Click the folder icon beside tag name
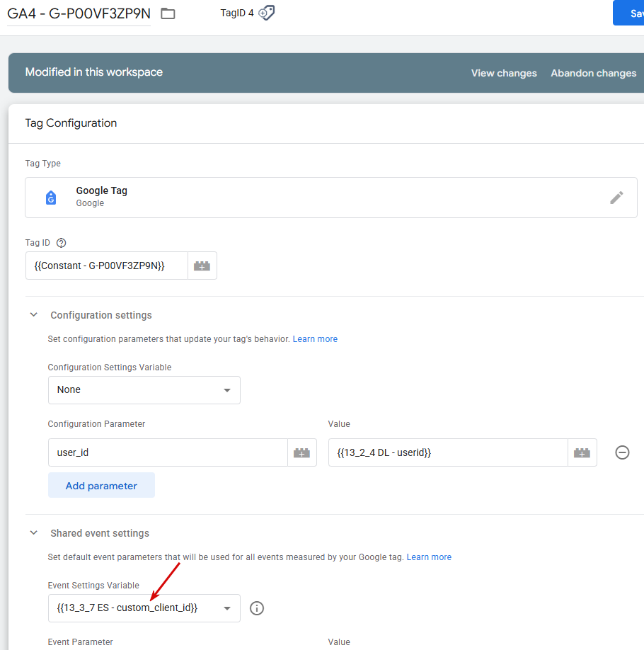Screen dimensions: 644x650 click(x=168, y=13)
